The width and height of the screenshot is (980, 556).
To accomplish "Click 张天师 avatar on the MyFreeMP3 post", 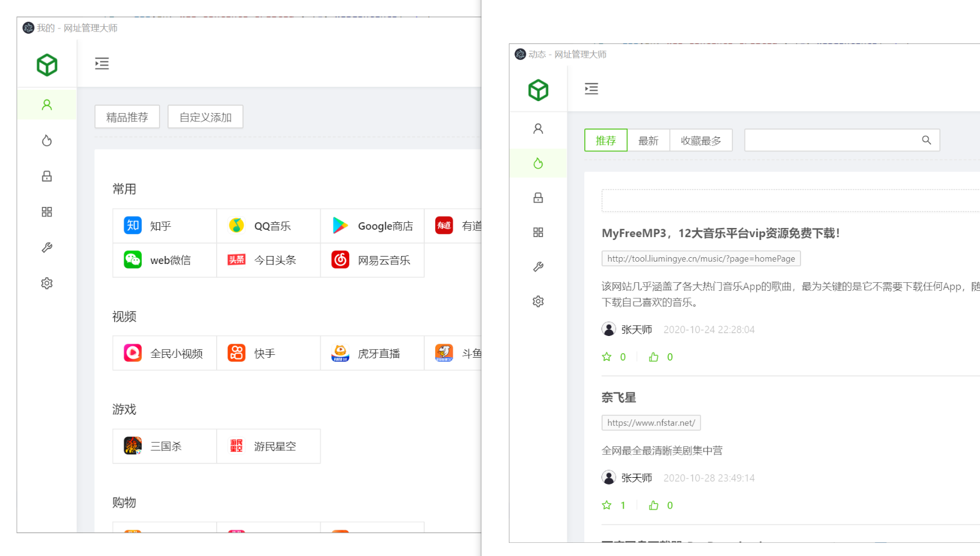I will point(609,329).
